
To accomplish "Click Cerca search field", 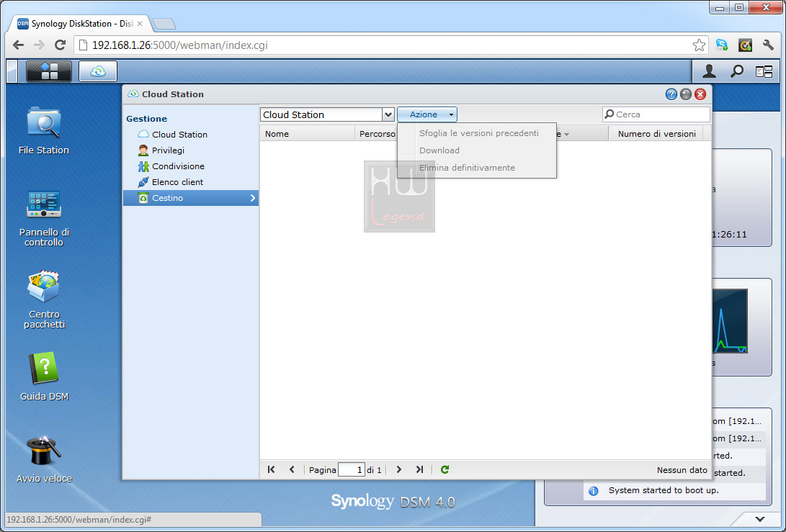I will coord(656,114).
